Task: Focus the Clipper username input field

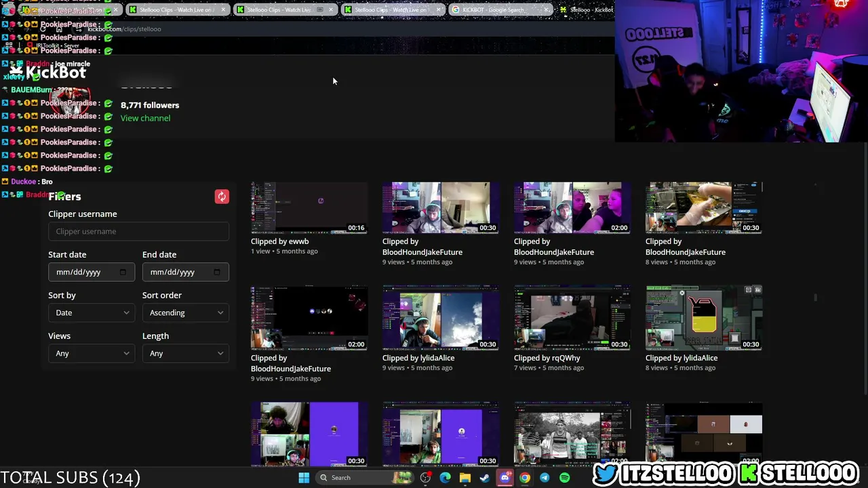Action: pyautogui.click(x=138, y=231)
